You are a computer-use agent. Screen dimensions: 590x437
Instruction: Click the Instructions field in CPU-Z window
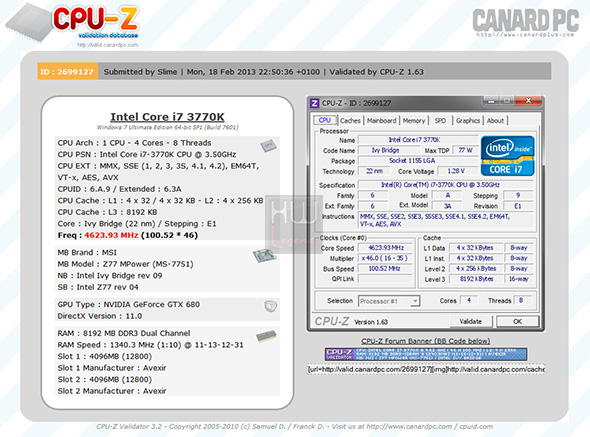[446, 220]
